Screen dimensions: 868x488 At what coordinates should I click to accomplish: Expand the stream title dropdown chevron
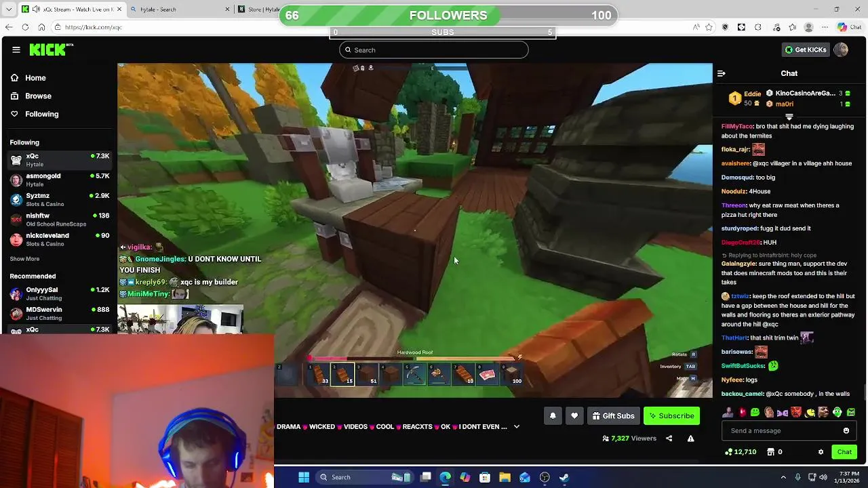[517, 427]
